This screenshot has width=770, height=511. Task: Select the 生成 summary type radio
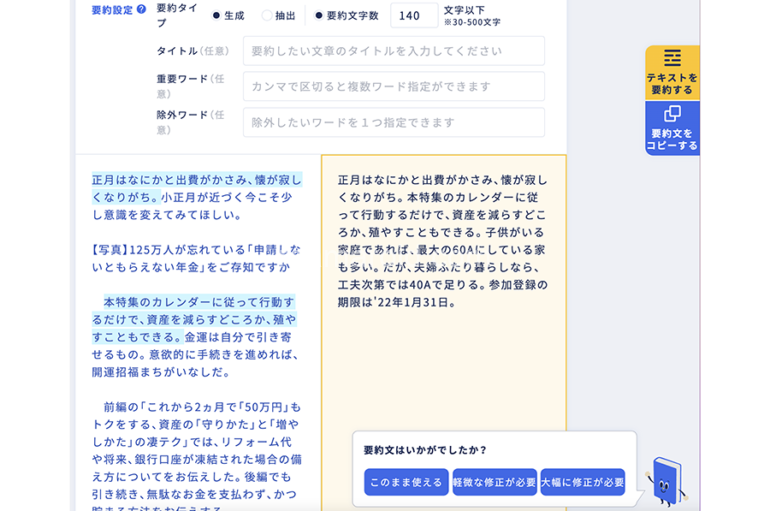point(216,16)
